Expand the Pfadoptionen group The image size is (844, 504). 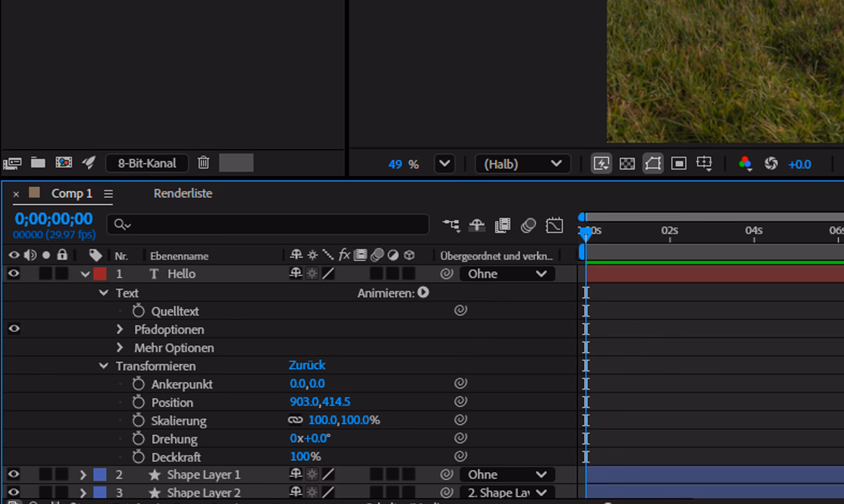120,329
